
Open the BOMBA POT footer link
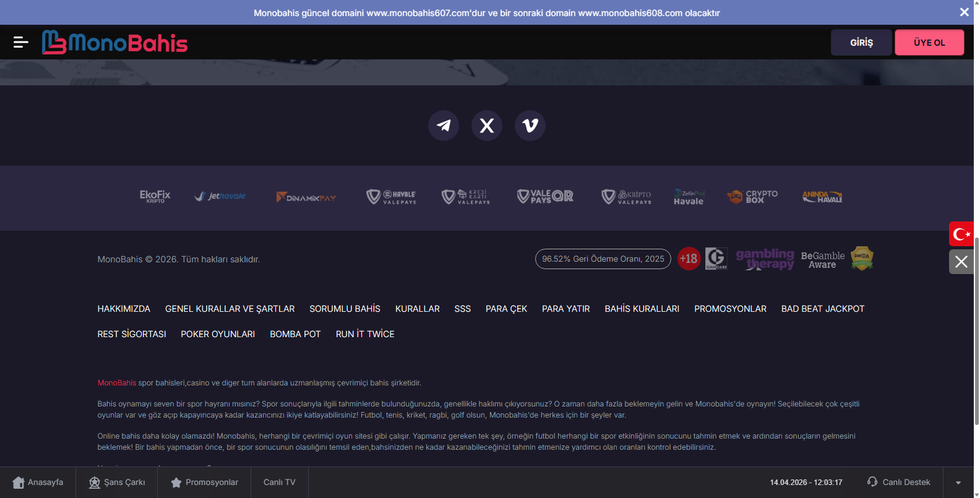(295, 334)
